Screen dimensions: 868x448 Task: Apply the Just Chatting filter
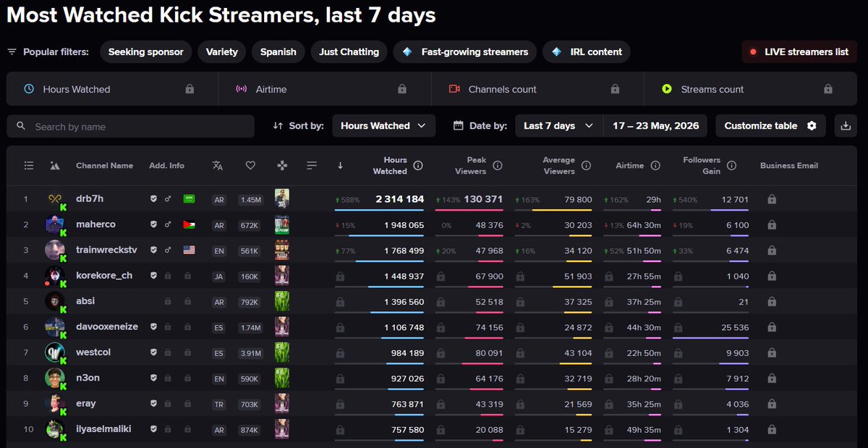click(x=349, y=52)
